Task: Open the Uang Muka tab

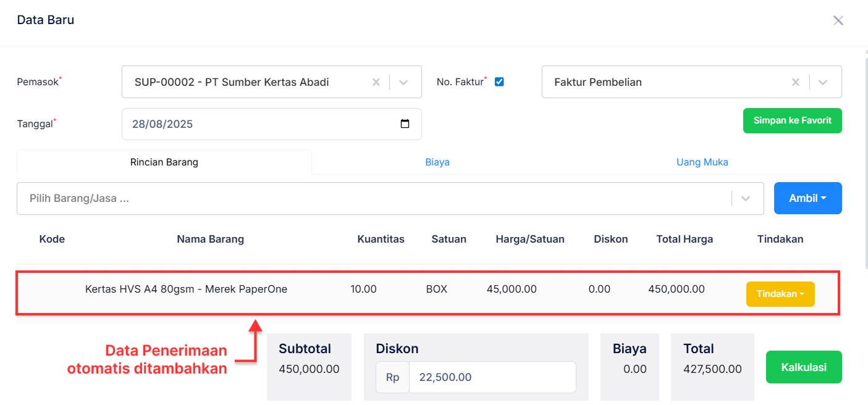Action: 702,162
